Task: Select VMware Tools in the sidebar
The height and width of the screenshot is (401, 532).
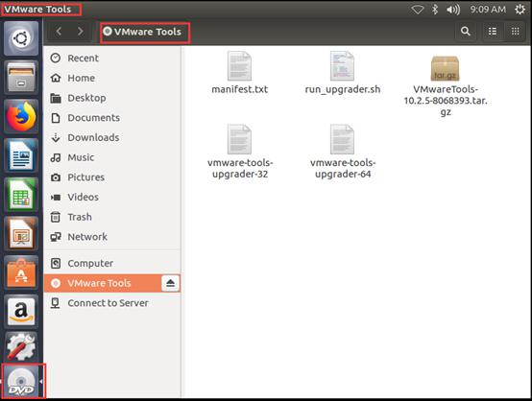Action: point(102,283)
